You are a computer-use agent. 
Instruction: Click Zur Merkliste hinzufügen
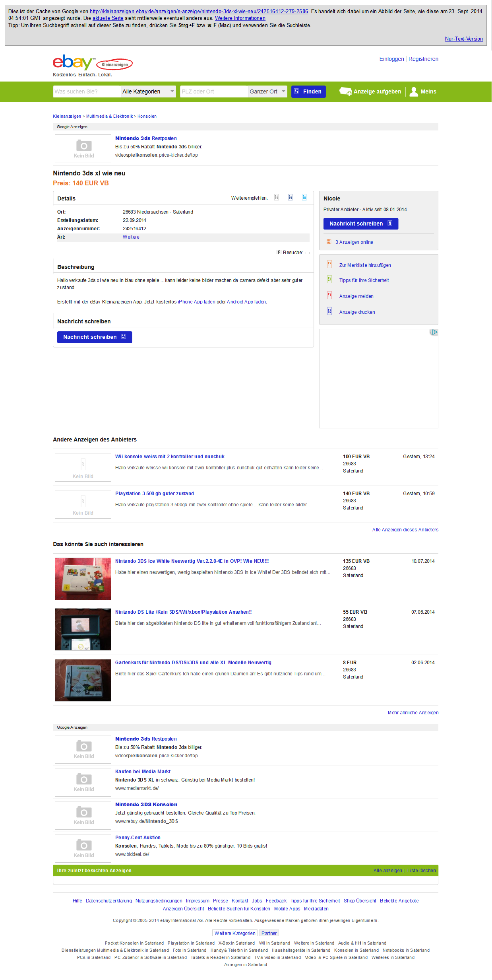(365, 265)
